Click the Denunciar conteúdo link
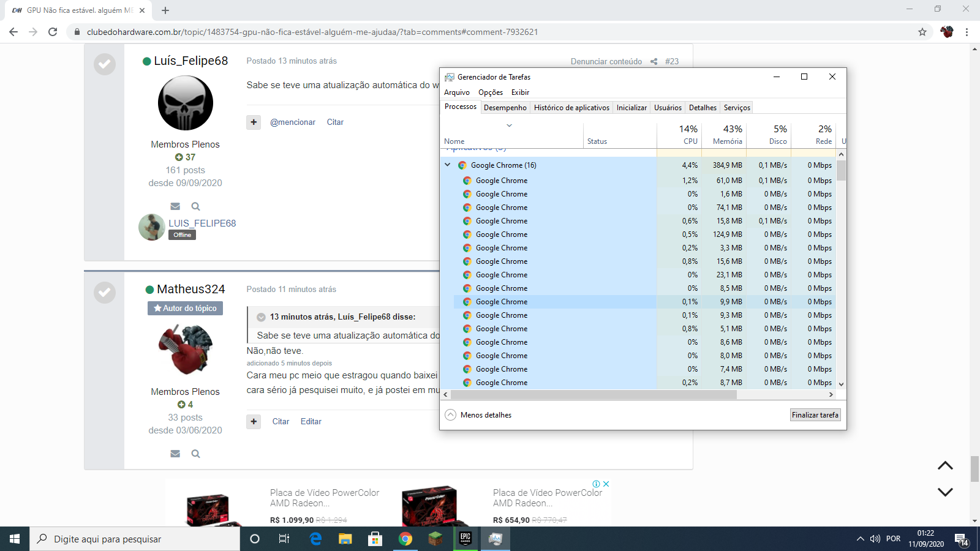 (x=606, y=61)
